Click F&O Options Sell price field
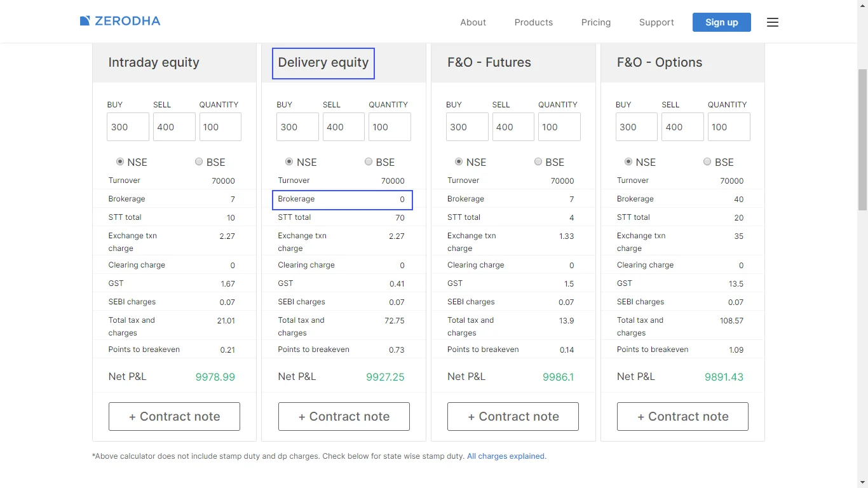868x488 pixels. 682,127
